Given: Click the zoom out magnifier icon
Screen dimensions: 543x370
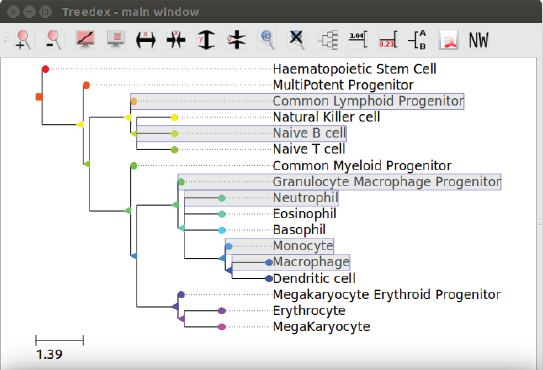Looking at the screenshot, I should (54, 39).
